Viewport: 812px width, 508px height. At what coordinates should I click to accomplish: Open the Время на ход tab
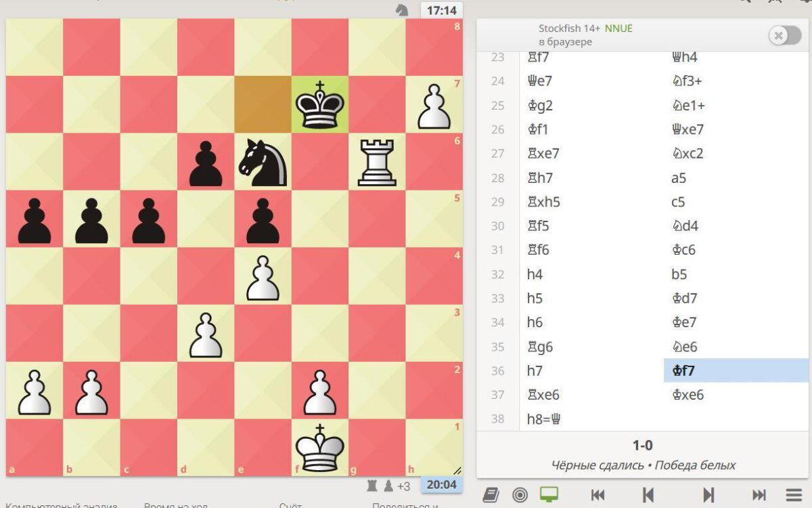[176, 505]
